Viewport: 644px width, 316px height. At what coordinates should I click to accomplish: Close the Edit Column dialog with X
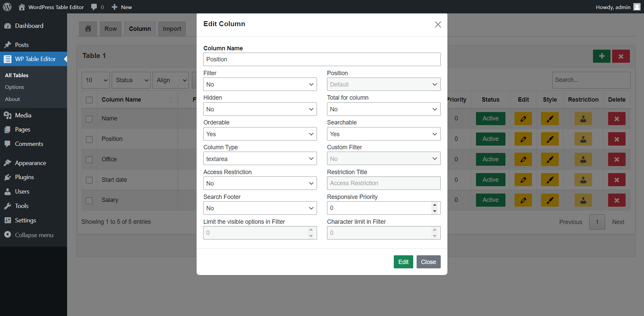point(438,24)
